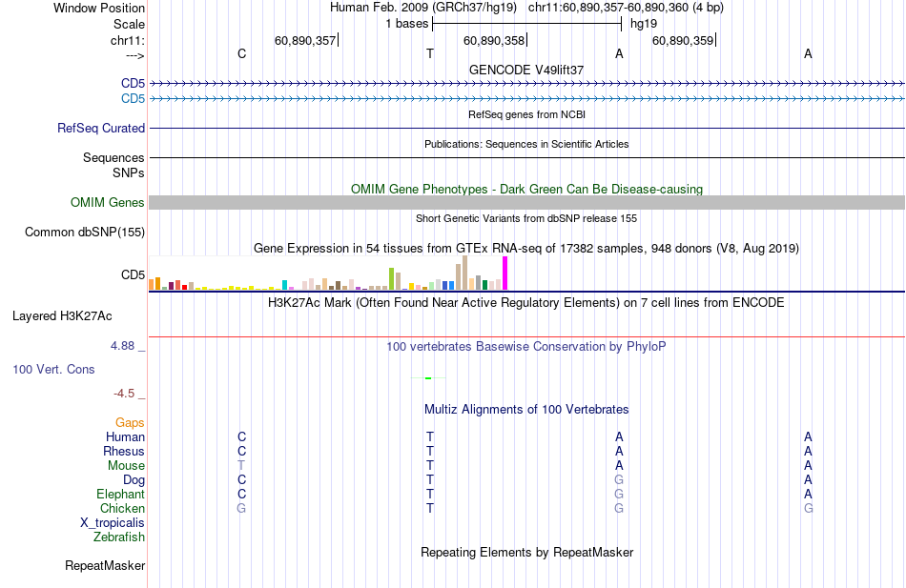906x588 pixels.
Task: Select the gray OMIM Genes track bar
Action: (x=527, y=202)
